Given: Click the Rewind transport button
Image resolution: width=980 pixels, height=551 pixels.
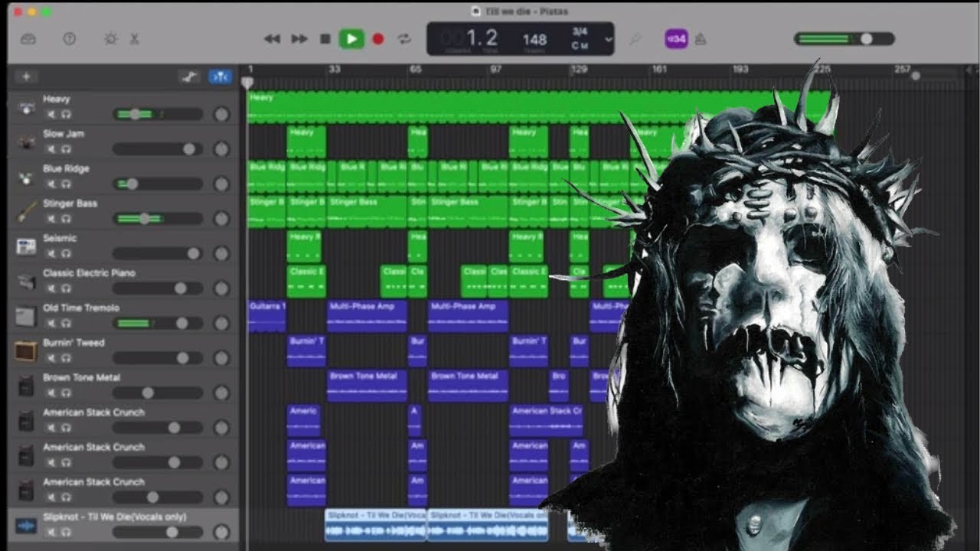Looking at the screenshot, I should [x=272, y=39].
